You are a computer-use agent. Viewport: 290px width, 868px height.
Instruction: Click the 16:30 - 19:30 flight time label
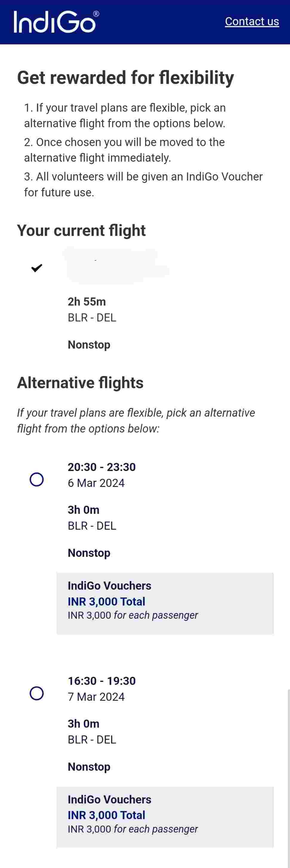coord(102,681)
